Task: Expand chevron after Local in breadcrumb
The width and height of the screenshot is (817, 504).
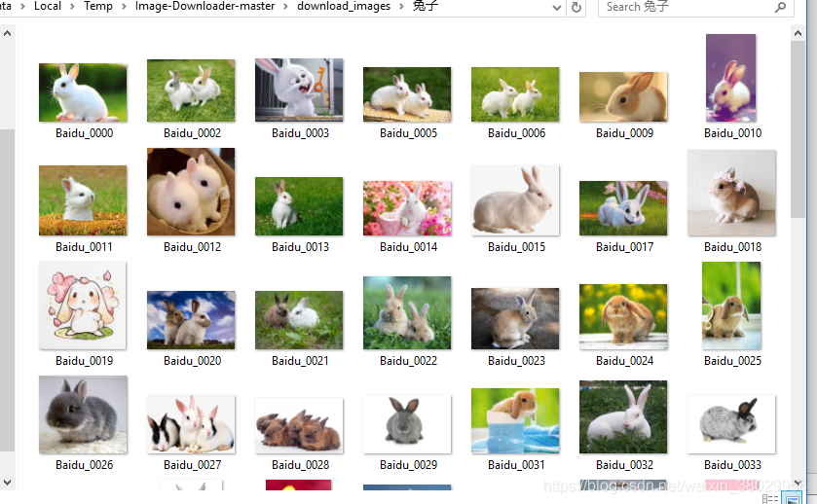Action: coord(72,7)
